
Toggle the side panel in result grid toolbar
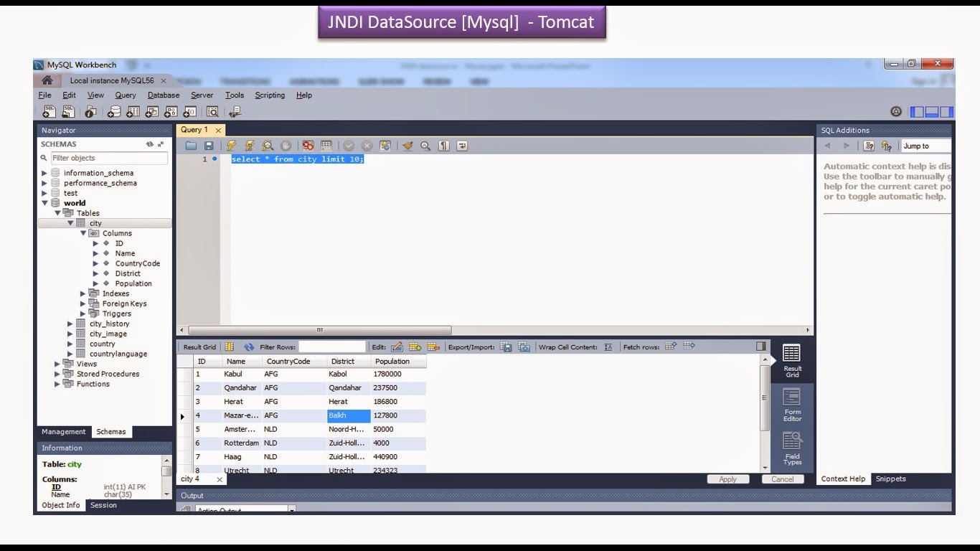tap(761, 347)
